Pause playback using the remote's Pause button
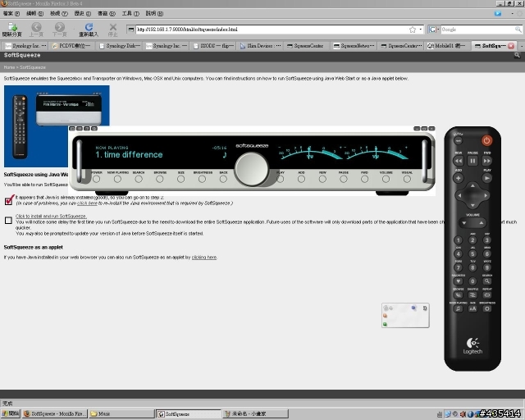 [x=472, y=161]
